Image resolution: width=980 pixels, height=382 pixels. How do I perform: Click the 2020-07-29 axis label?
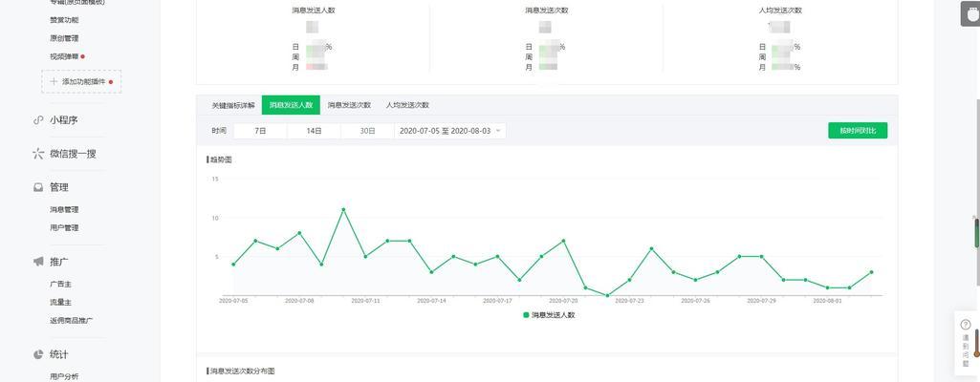point(761,301)
